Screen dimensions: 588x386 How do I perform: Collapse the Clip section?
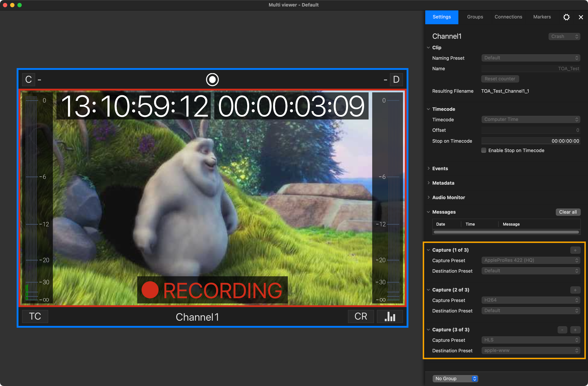428,47
